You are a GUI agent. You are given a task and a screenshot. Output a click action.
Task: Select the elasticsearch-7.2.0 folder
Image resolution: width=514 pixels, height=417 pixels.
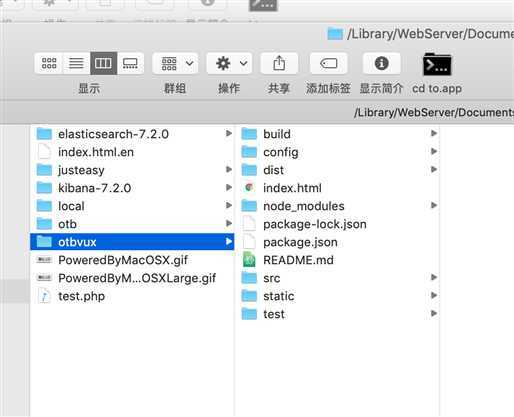tap(133, 134)
